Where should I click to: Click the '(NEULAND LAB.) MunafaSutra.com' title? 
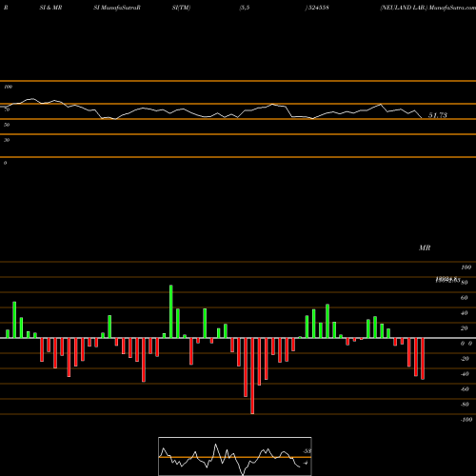pos(427,8)
